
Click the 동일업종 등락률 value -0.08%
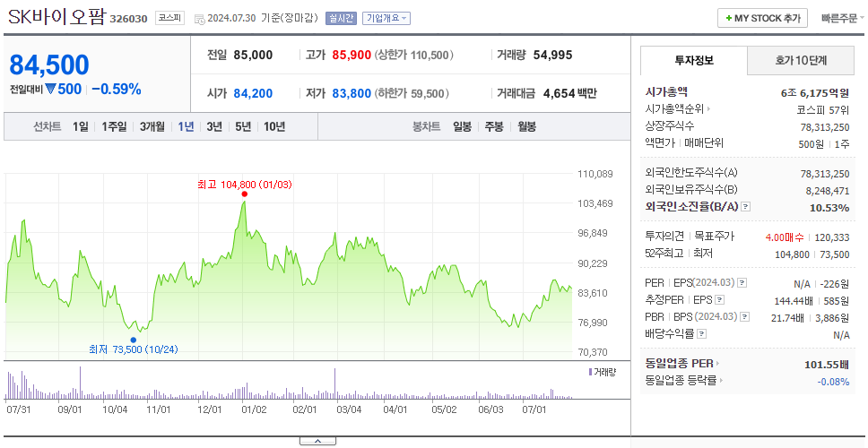(833, 382)
